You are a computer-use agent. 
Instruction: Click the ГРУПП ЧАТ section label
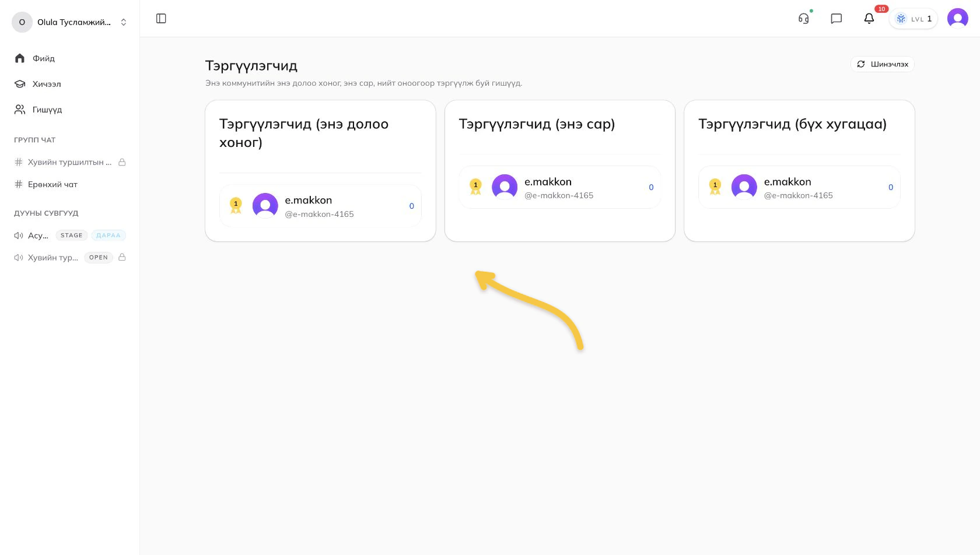click(35, 140)
